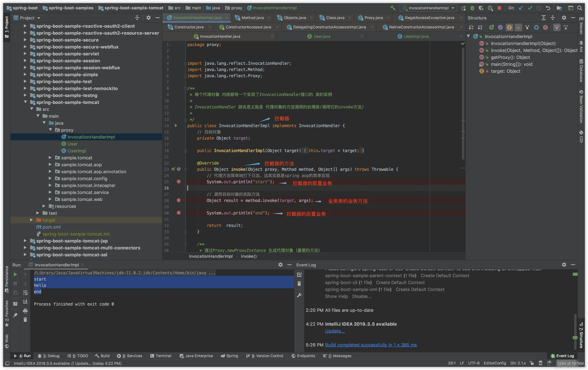Stop the running process with red square
Image resolution: width=588 pixels, height=370 pixels.
tap(499, 8)
